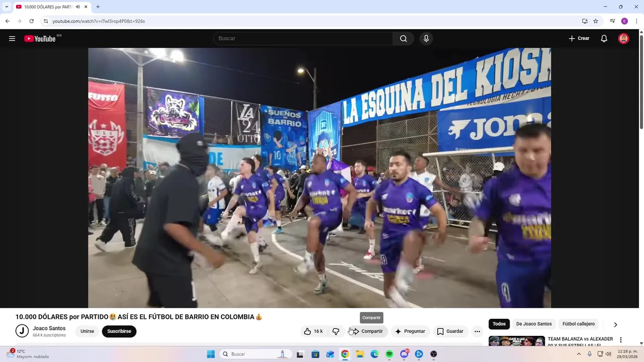Go back in browser history
This screenshot has width=644, height=362.
pyautogui.click(x=7, y=21)
